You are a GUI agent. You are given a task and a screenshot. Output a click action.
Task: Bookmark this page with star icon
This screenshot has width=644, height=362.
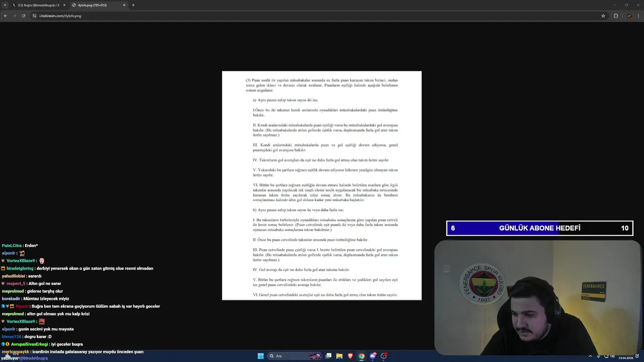pyautogui.click(x=603, y=16)
